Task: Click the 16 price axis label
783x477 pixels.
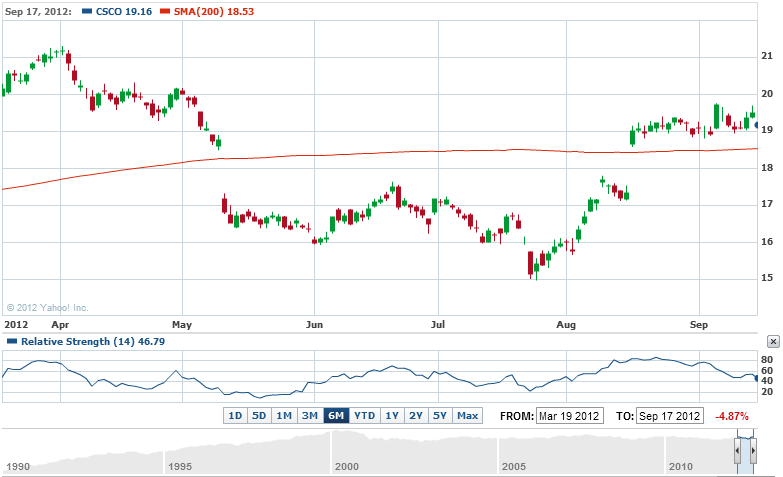Action: (x=767, y=242)
